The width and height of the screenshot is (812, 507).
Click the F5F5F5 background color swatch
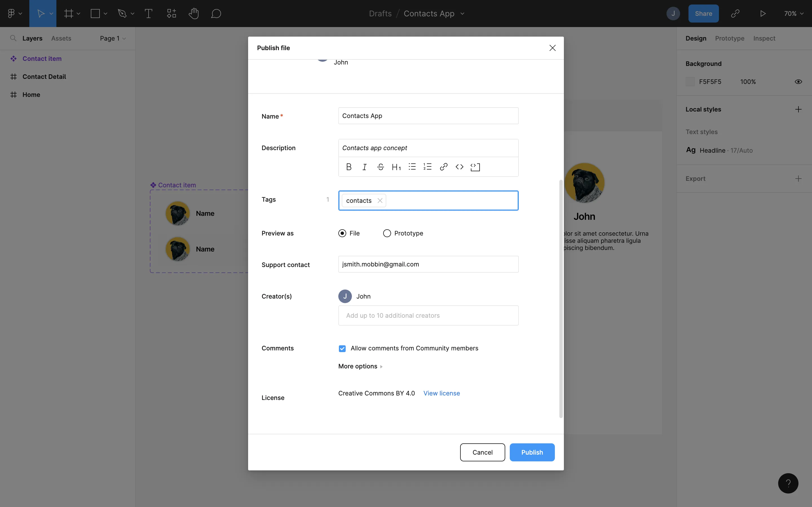click(690, 81)
